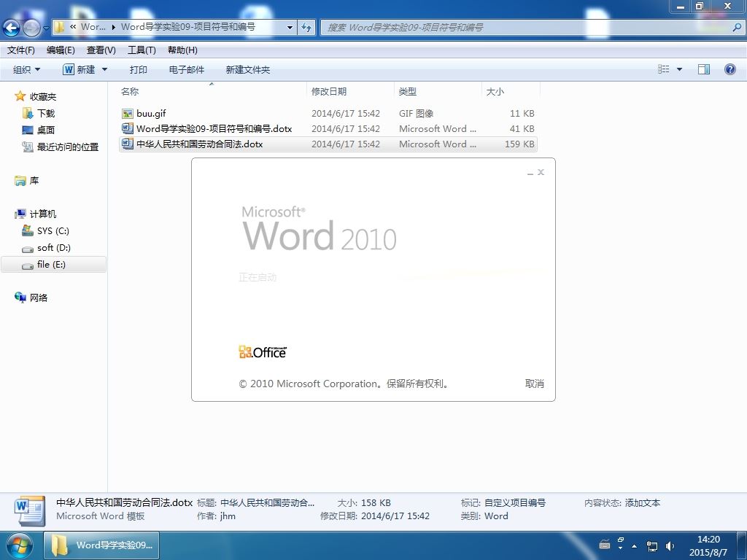Click the search magnifier icon

coord(737,28)
